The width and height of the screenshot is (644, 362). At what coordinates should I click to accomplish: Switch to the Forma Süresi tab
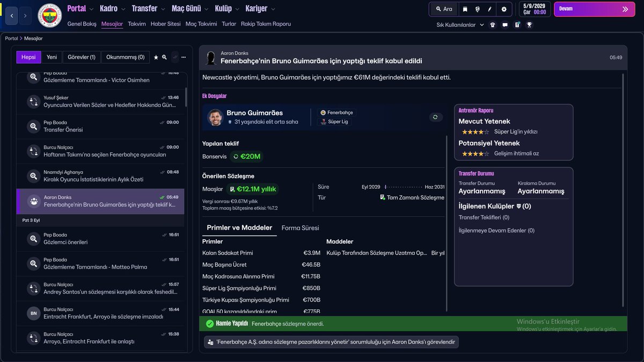pyautogui.click(x=301, y=228)
